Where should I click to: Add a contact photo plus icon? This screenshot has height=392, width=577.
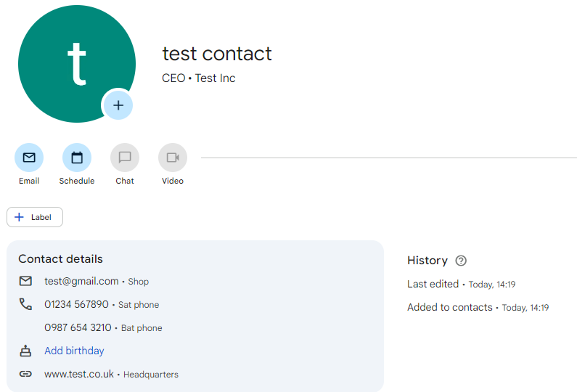tap(118, 105)
